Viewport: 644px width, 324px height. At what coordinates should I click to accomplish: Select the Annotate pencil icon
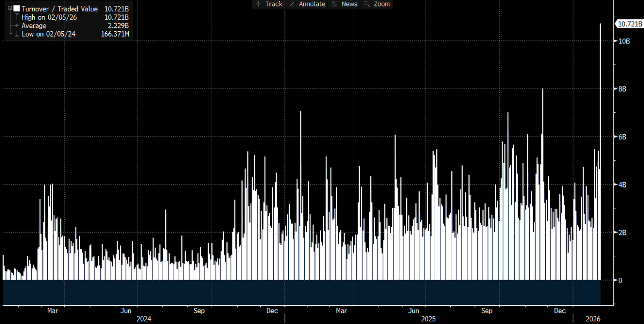coord(292,4)
